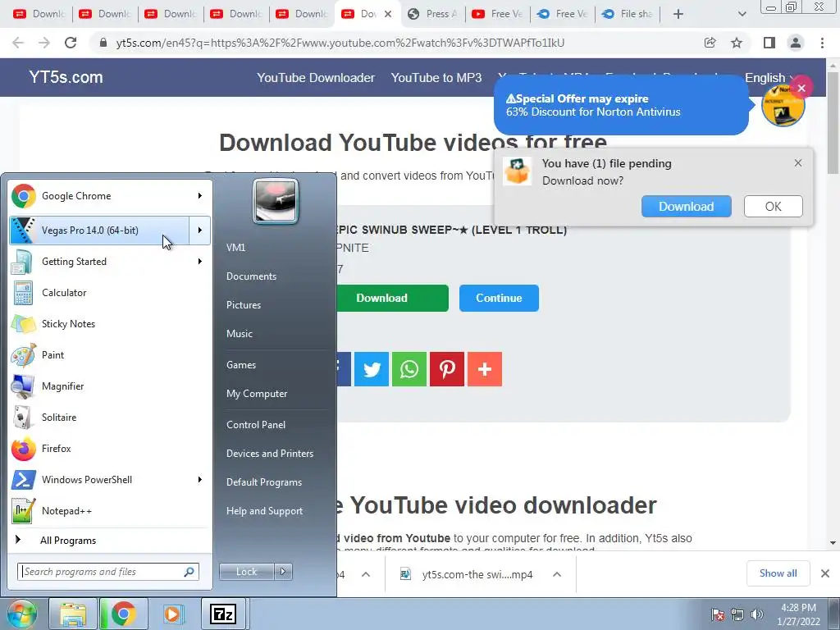Expand All Programs list
This screenshot has width=840, height=630.
[x=110, y=540]
